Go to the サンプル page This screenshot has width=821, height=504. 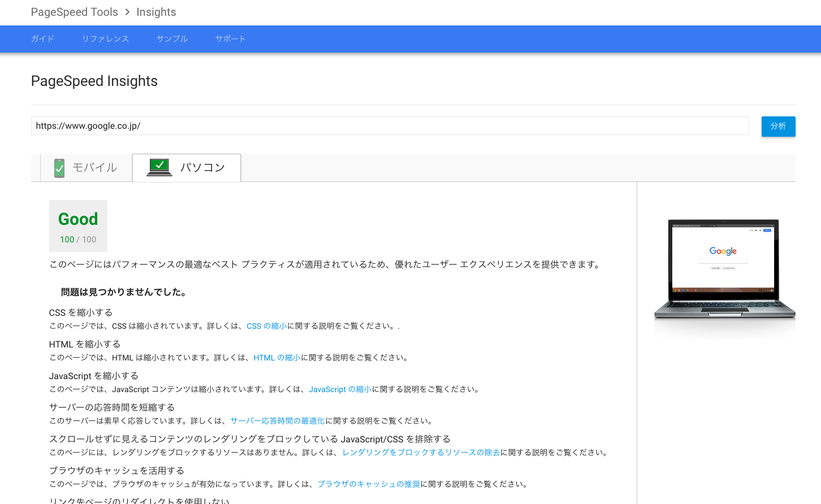click(x=172, y=39)
